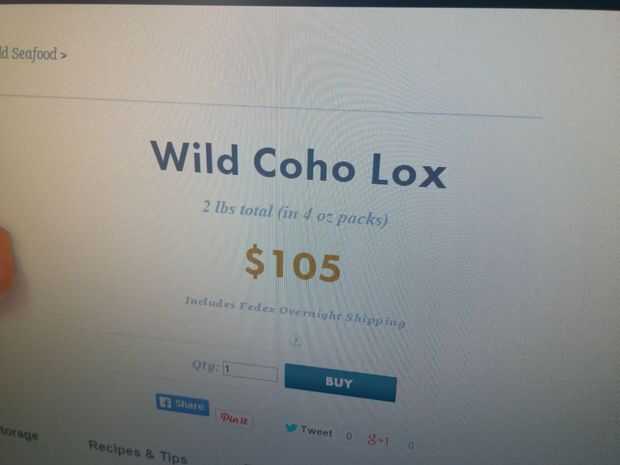The height and width of the screenshot is (465, 620).
Task: Click the Wild Coho Lox product title
Action: pyautogui.click(x=299, y=164)
